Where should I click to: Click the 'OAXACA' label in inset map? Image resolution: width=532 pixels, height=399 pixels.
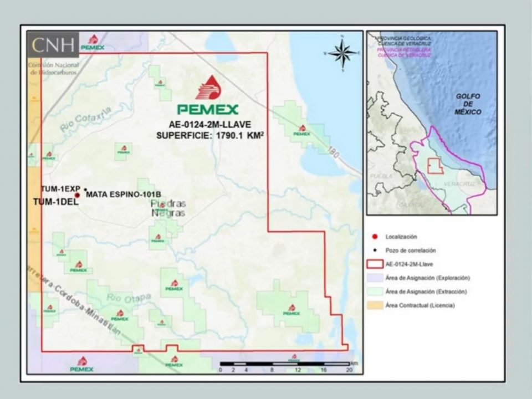click(x=411, y=204)
